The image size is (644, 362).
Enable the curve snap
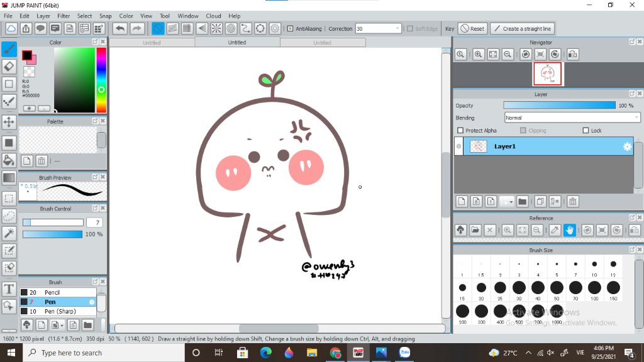(246, 29)
